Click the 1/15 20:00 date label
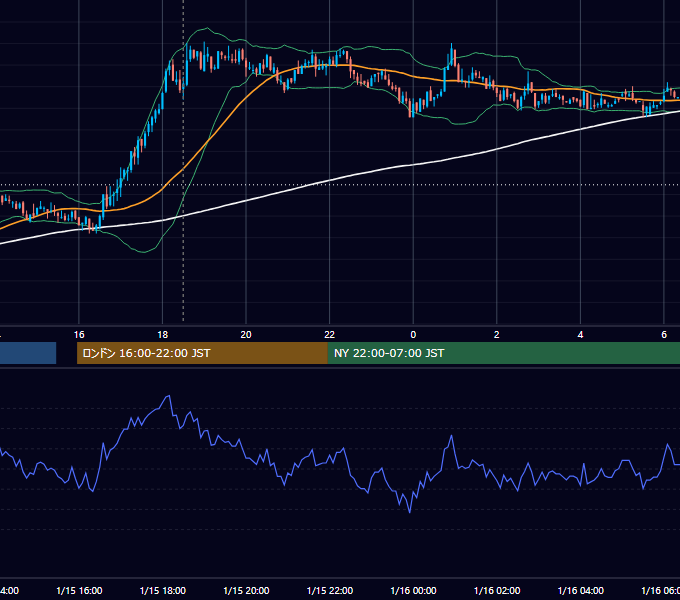680x600 pixels. click(246, 591)
